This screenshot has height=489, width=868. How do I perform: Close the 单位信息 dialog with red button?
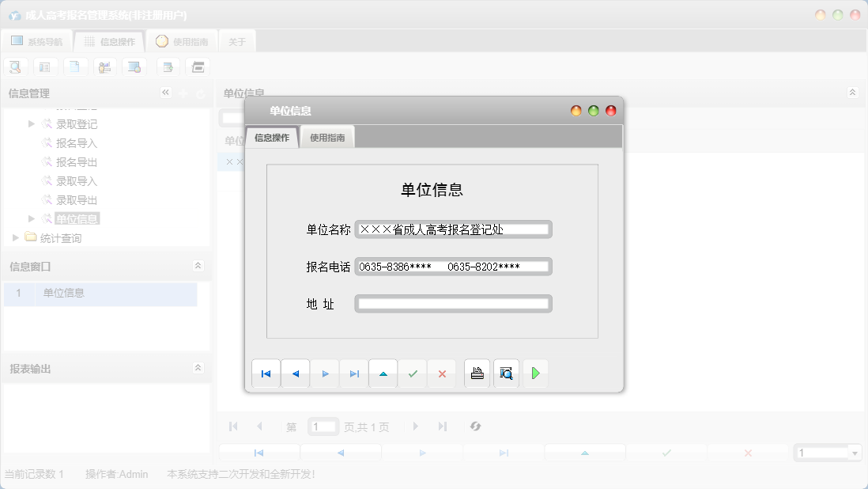(x=610, y=111)
